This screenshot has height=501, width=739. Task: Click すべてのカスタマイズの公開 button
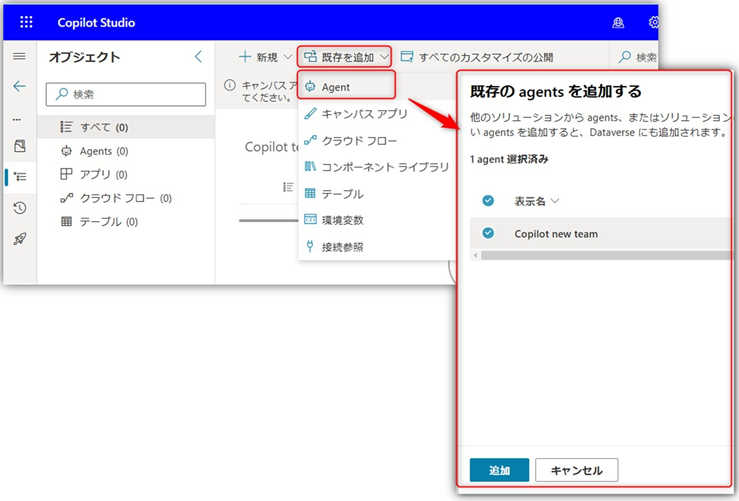click(476, 57)
